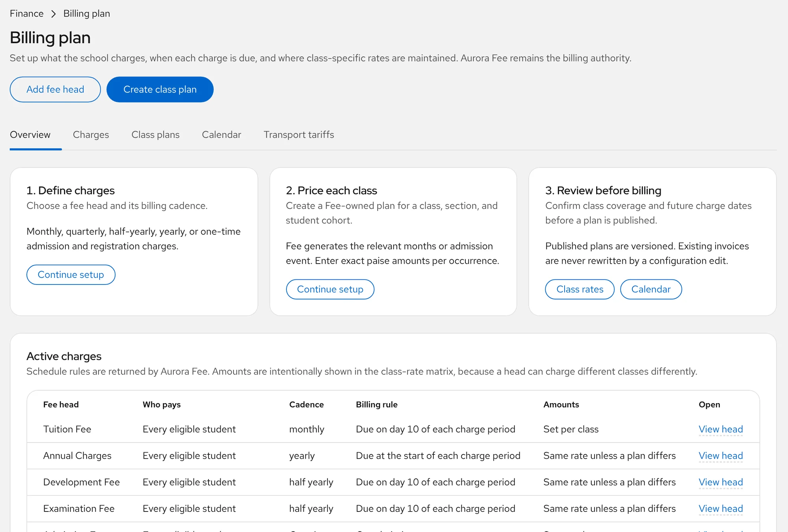
Task: Switch to the Charges tab
Action: (x=91, y=135)
